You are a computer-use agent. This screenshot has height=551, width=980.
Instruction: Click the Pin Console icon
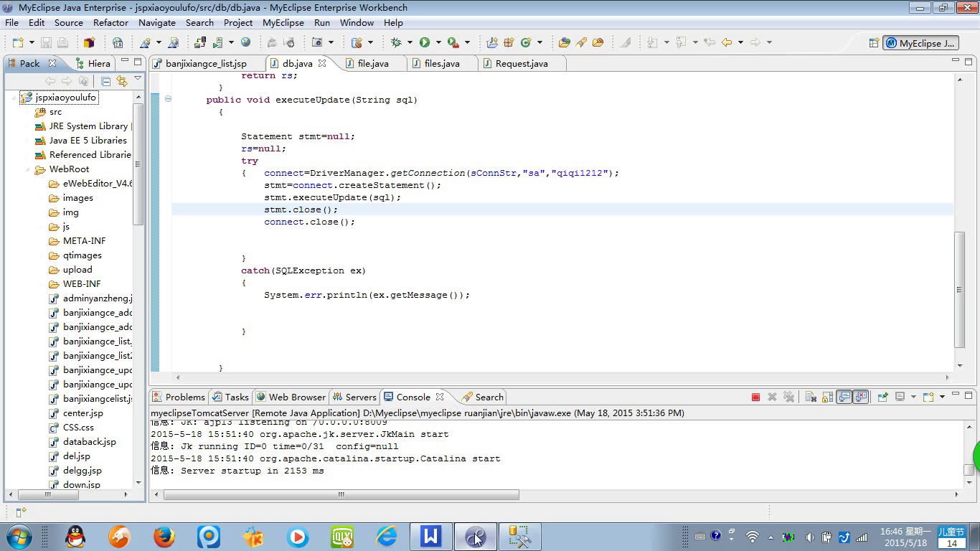click(x=883, y=397)
